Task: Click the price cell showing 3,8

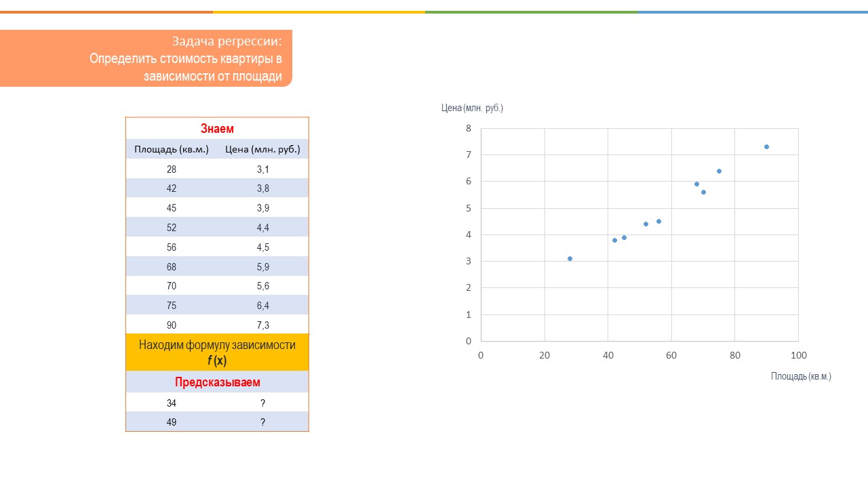Action: tap(262, 189)
